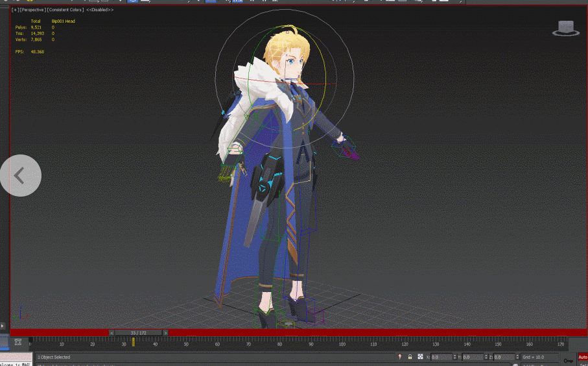The height and width of the screenshot is (366, 588).
Task: Step time slider forward one frame
Action: tap(165, 333)
